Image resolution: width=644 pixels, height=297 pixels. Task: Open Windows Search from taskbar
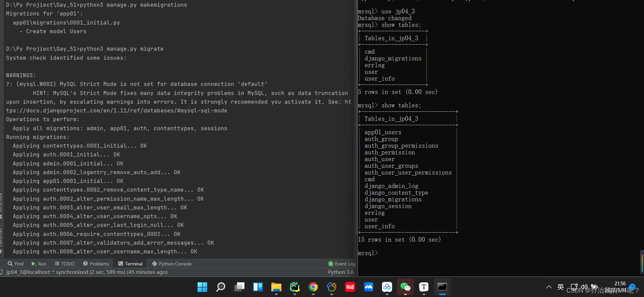point(221,287)
